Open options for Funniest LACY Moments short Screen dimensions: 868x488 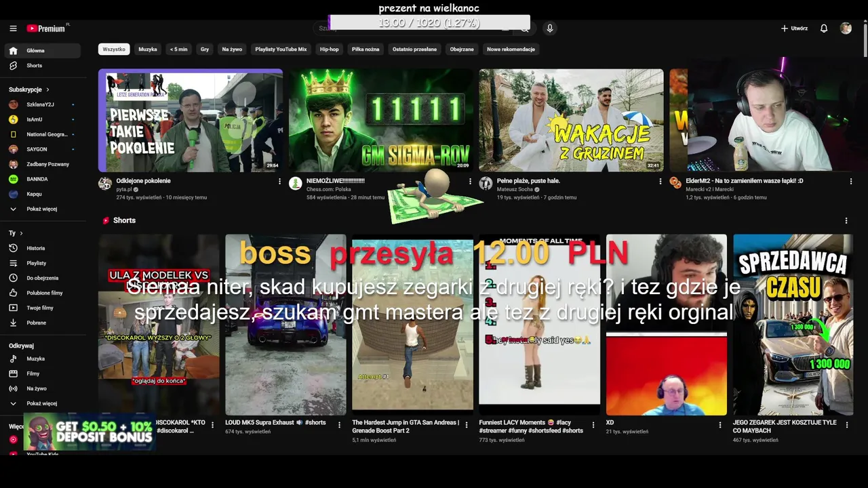(x=593, y=425)
